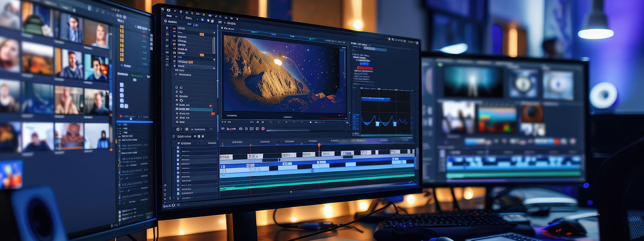This screenshot has width=644, height=241.
Task: Select the first tab label above the timeline ruler
Action: coord(237,142)
